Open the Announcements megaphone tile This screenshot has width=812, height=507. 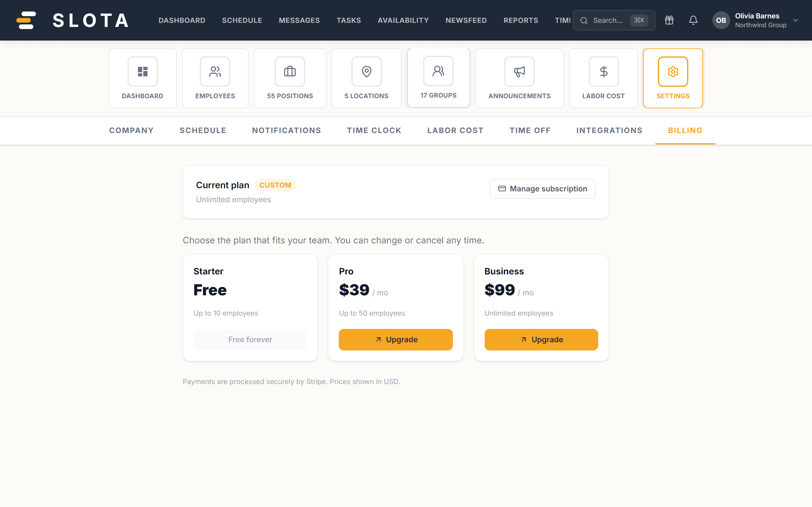(x=520, y=78)
